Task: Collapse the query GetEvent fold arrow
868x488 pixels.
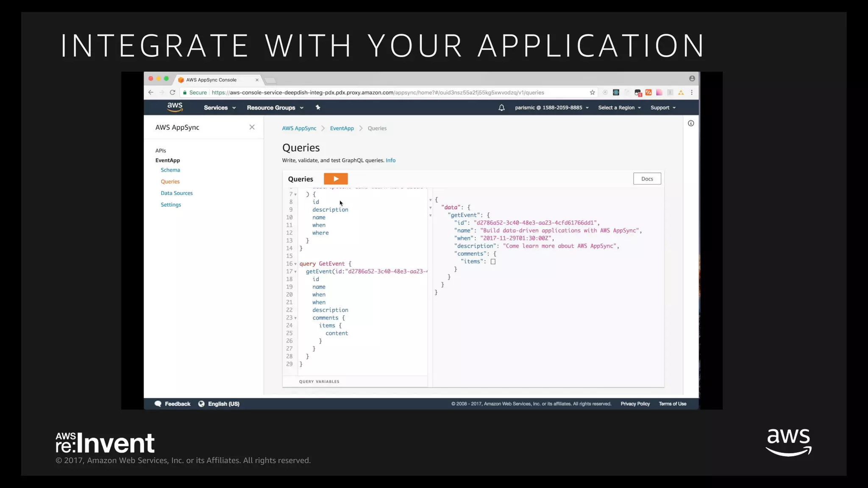Action: (x=295, y=264)
